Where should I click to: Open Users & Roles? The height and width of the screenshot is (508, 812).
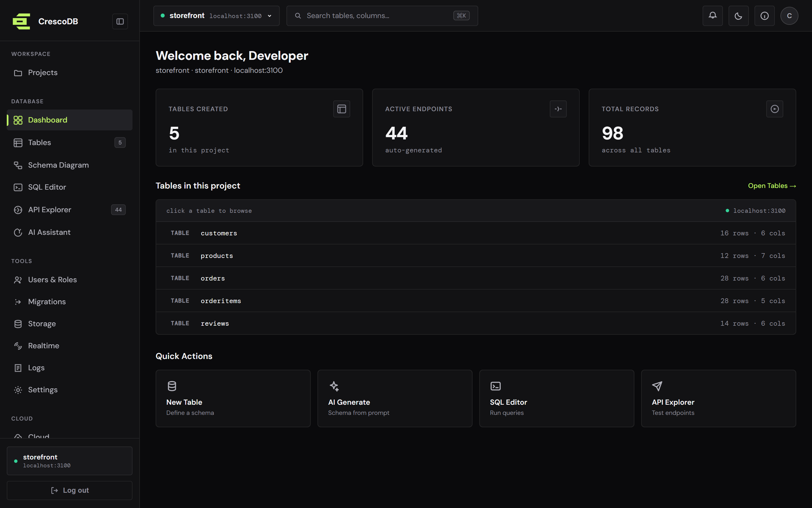(69, 279)
